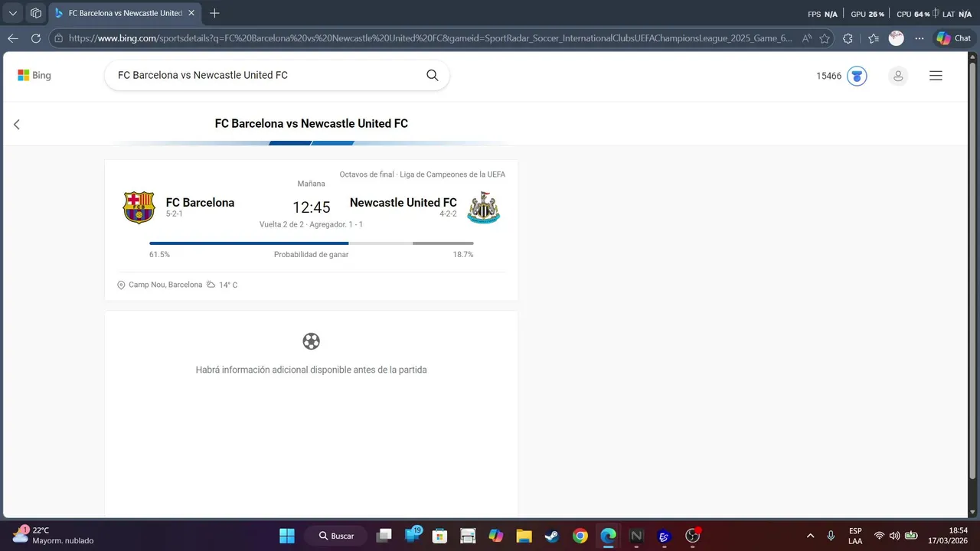Viewport: 980px width, 551px height.
Task: Click the FC Barcelona team name
Action: (x=200, y=203)
